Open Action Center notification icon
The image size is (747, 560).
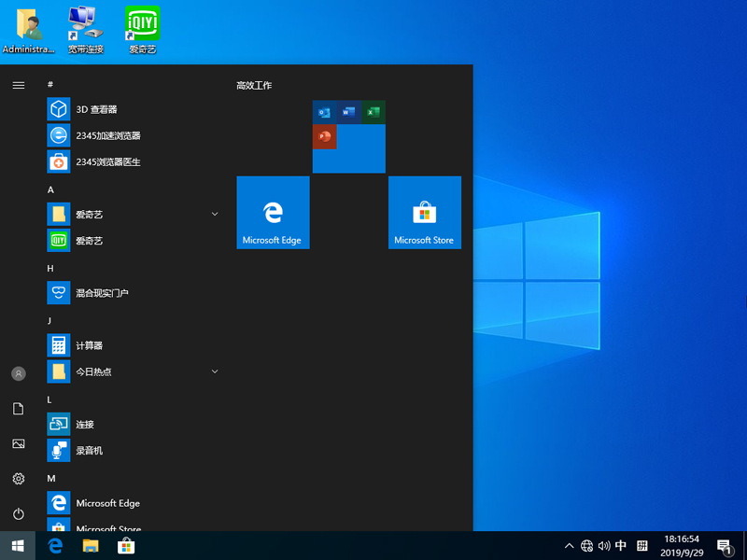point(726,546)
